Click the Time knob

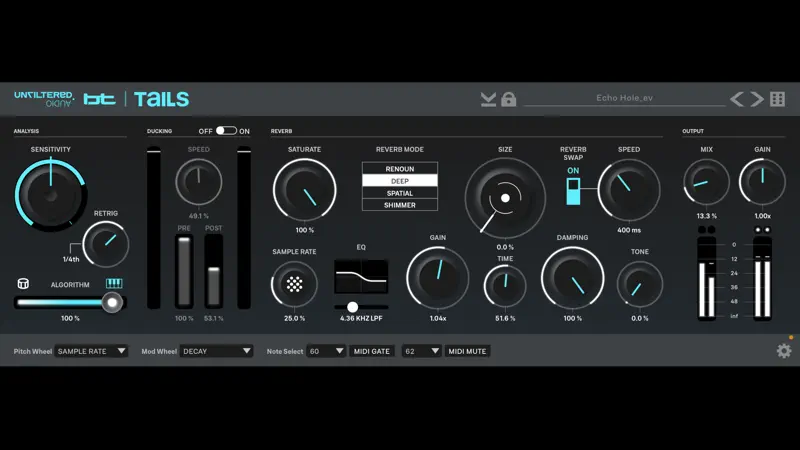(505, 286)
